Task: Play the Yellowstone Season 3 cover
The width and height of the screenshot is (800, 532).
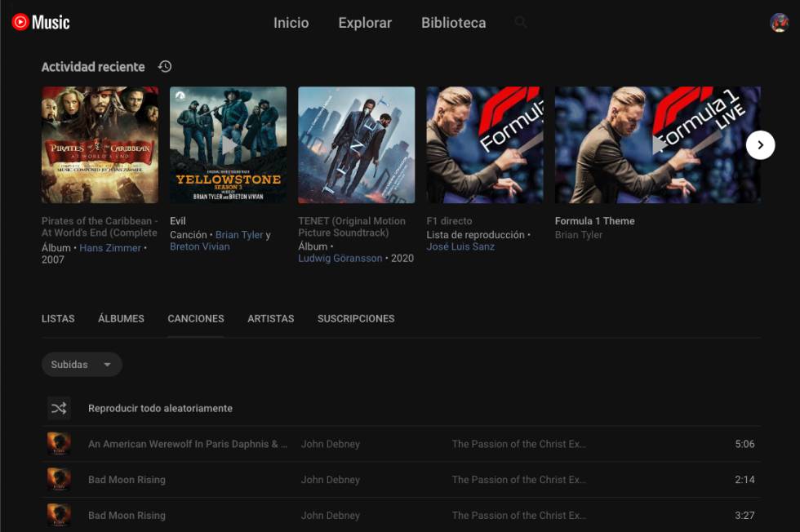Action: (228, 145)
